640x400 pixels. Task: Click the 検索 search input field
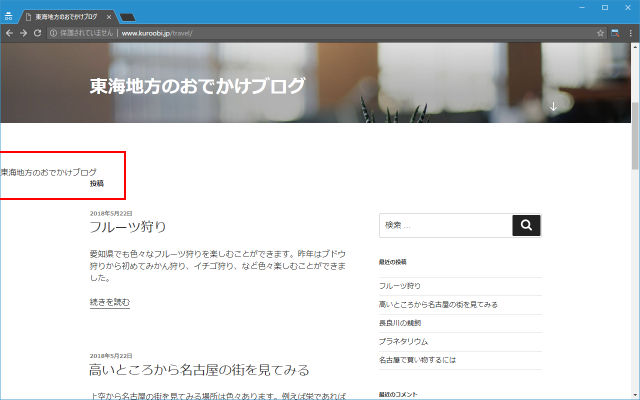click(445, 225)
